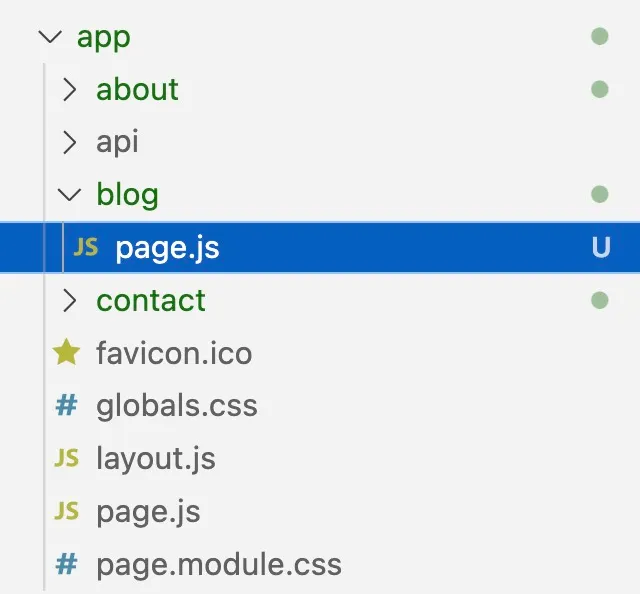Click the JS icon of root page.js
The height and width of the screenshot is (594, 640).
pyautogui.click(x=67, y=511)
